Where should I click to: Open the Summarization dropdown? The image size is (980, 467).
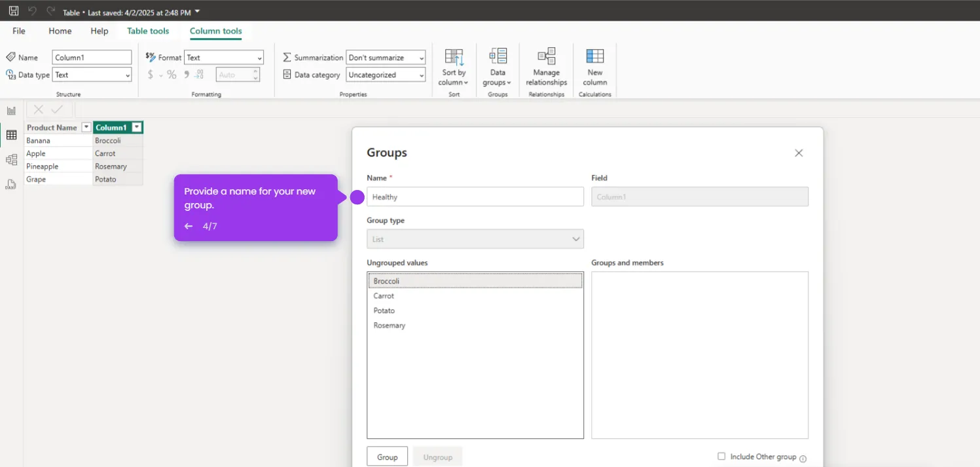386,58
